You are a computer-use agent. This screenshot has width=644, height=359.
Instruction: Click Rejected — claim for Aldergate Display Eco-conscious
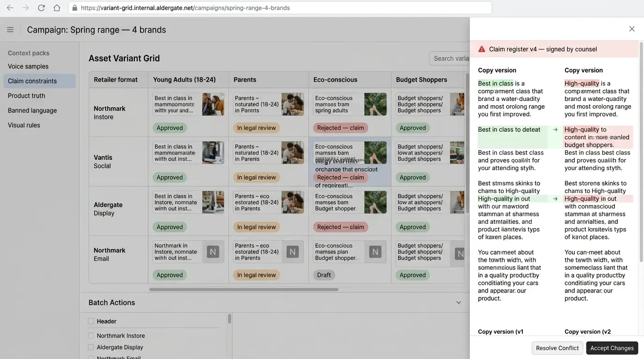pyautogui.click(x=341, y=227)
